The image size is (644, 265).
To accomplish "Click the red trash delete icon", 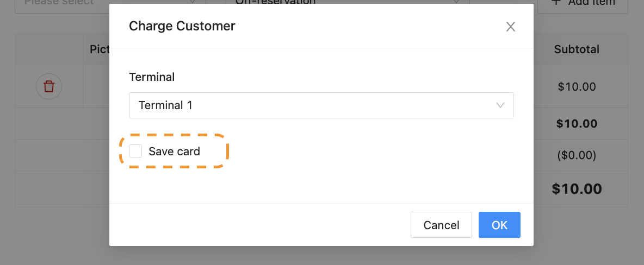I will point(49,86).
